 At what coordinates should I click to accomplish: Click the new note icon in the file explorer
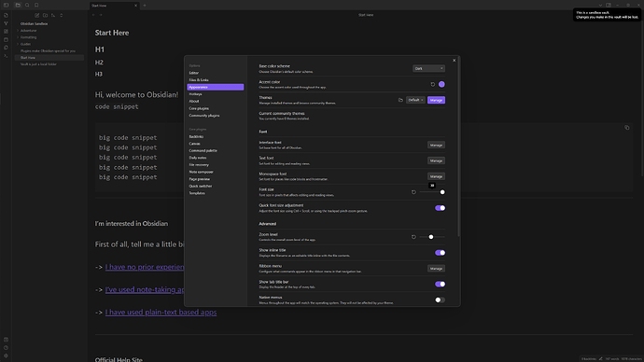point(37,15)
